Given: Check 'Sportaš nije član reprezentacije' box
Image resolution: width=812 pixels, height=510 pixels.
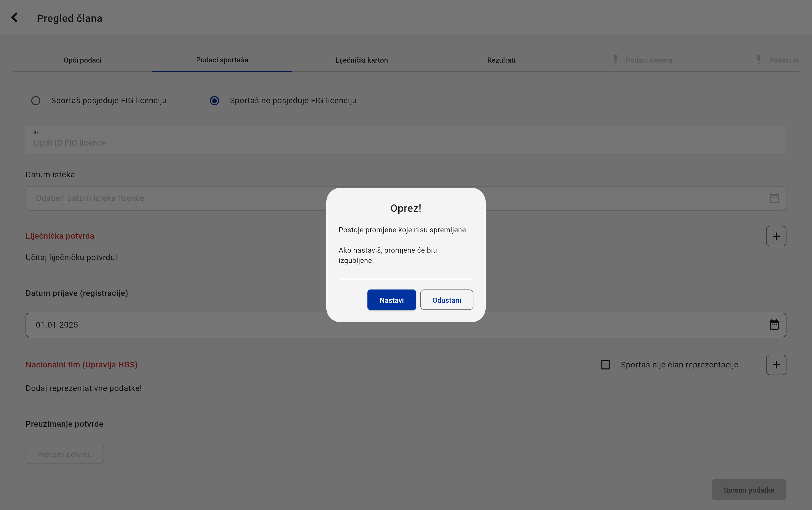Looking at the screenshot, I should (605, 365).
